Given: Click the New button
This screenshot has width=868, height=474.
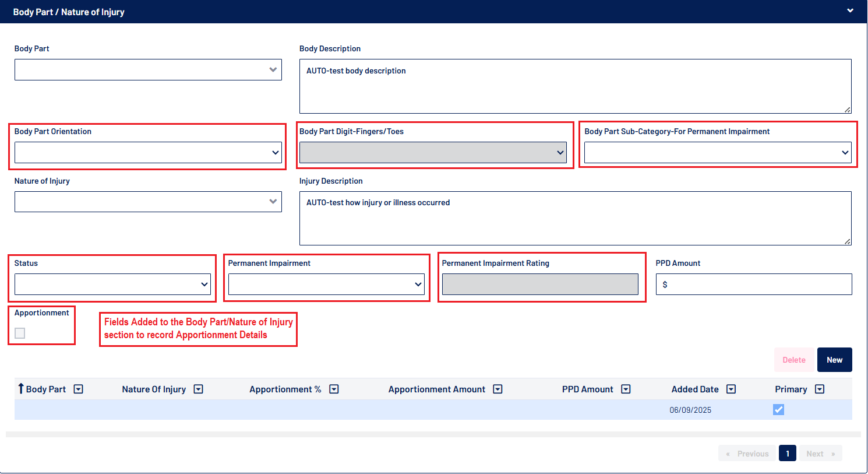Looking at the screenshot, I should (x=834, y=360).
